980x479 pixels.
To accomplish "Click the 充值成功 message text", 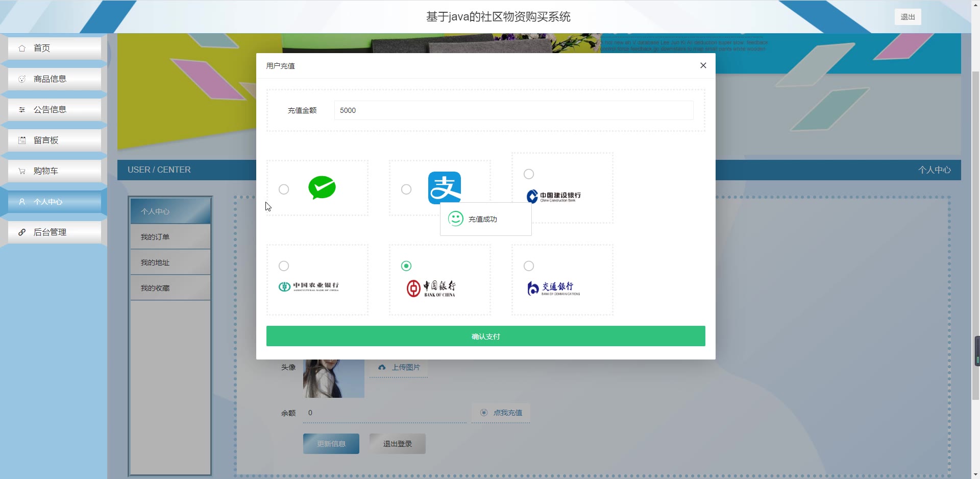I will 483,219.
